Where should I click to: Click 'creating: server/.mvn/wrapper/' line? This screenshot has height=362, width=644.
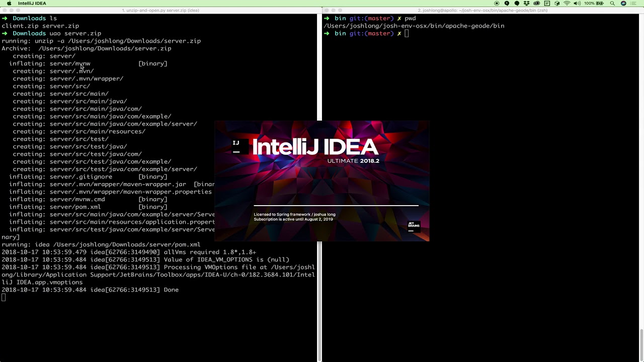tap(68, 79)
